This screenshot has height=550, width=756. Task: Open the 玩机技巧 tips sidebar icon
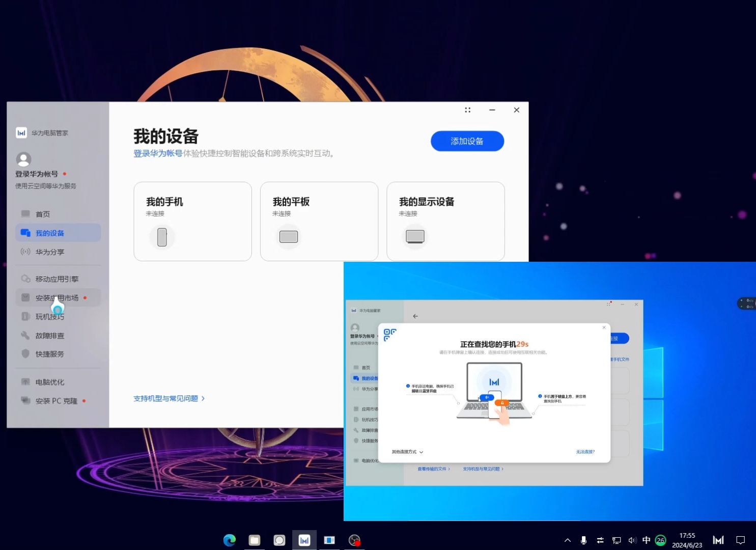25,316
